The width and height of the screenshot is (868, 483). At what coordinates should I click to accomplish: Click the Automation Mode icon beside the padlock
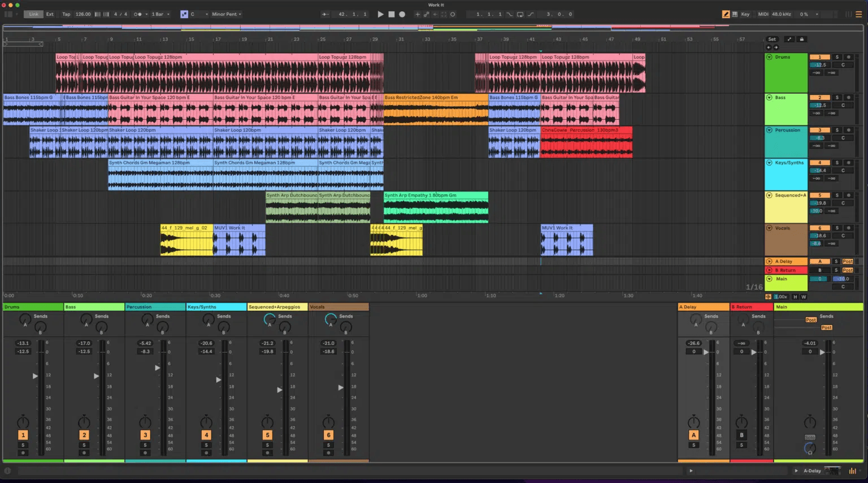(x=789, y=39)
